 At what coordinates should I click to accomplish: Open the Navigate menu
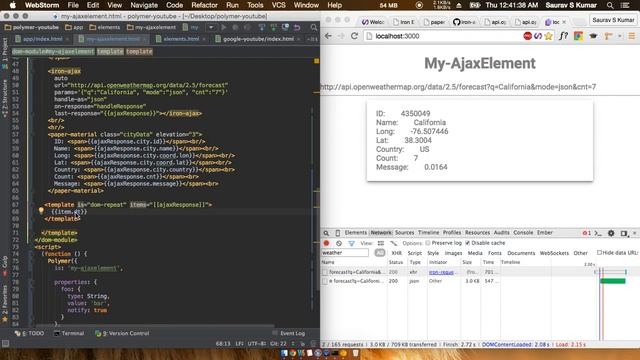(x=144, y=5)
